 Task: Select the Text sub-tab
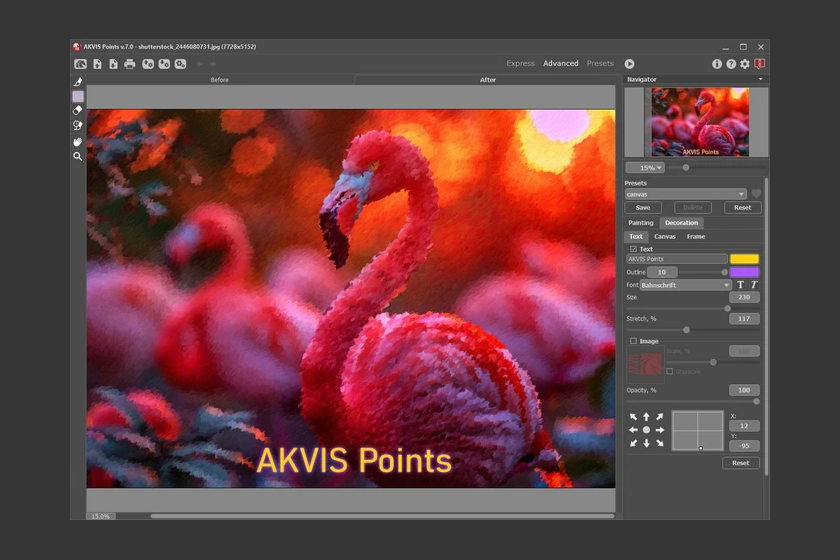click(x=636, y=236)
